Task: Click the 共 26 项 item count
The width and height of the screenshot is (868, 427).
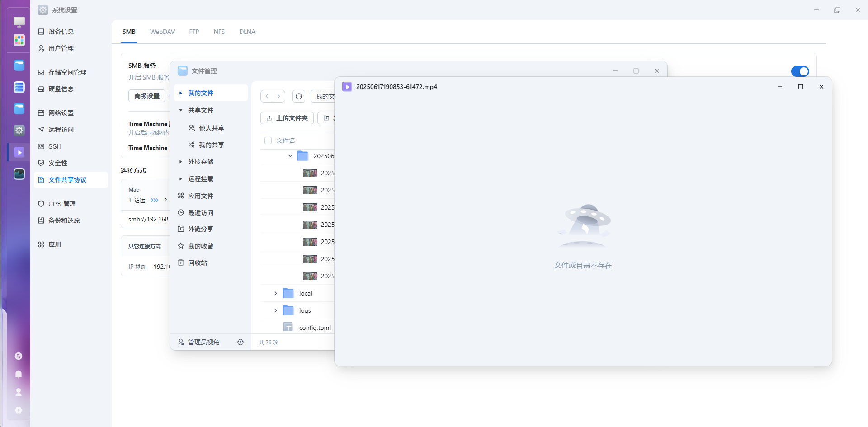Action: coord(269,342)
